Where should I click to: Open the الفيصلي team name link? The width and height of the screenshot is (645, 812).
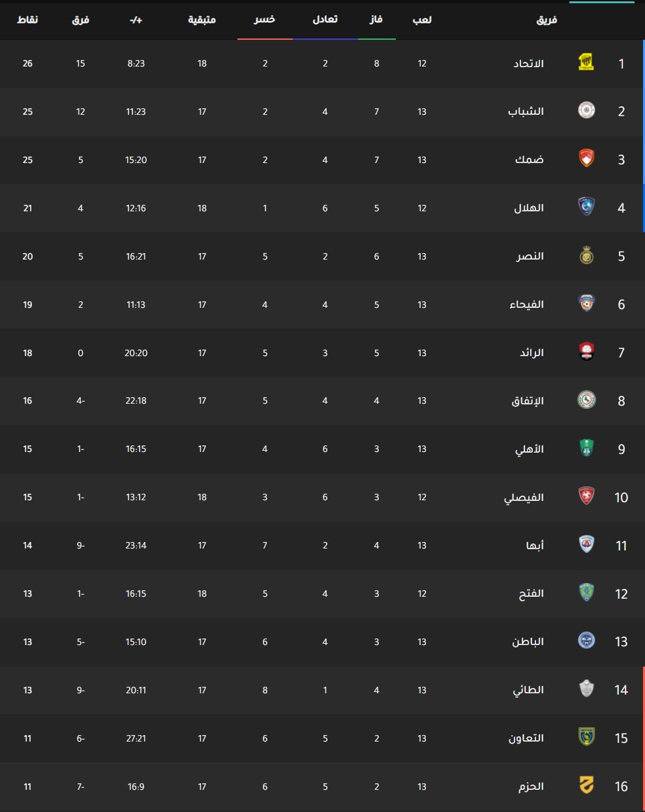(x=524, y=498)
